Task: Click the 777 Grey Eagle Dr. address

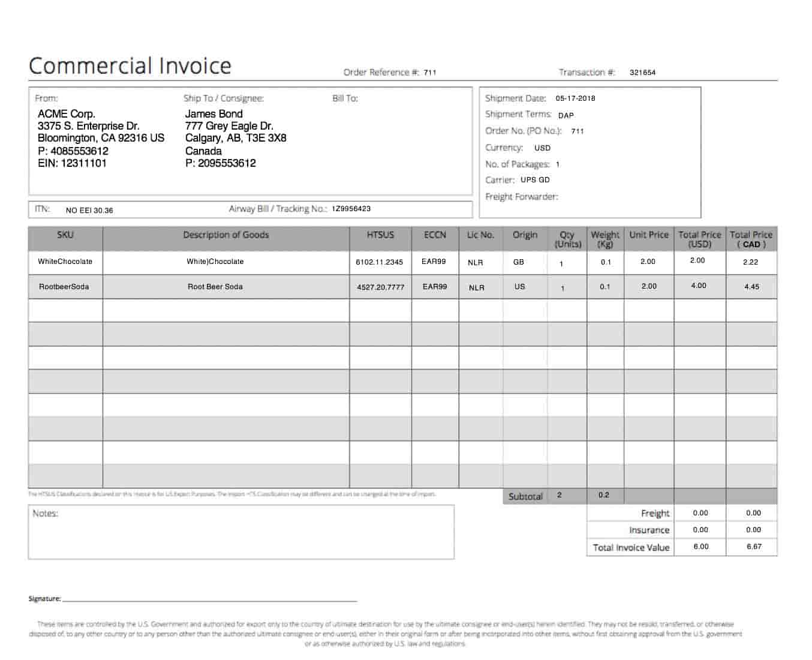Action: pos(229,126)
